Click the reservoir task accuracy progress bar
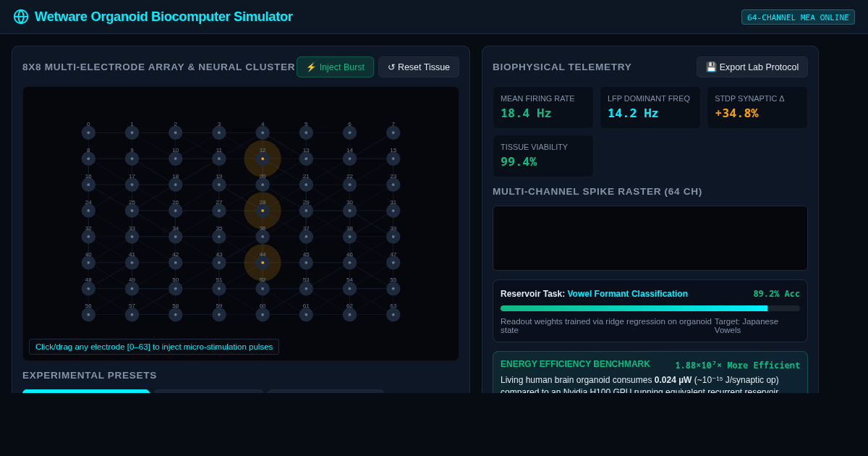Viewport: 868px width, 456px height. click(x=650, y=308)
